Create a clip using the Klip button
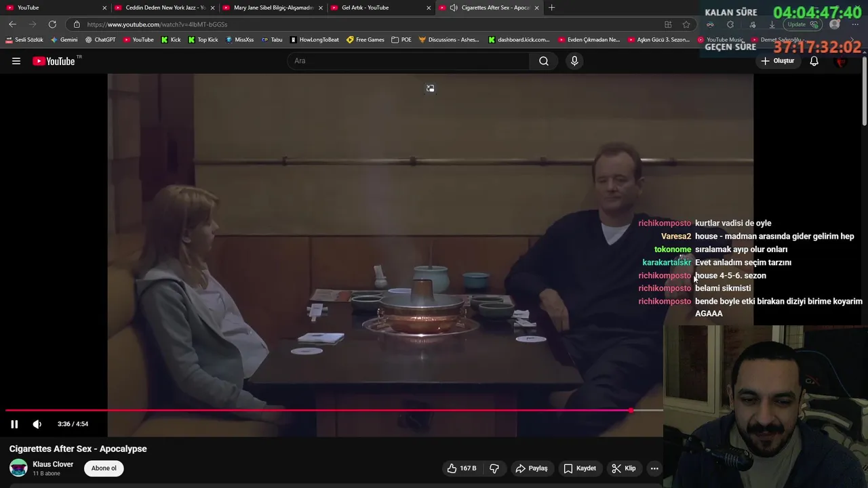Screen dimensions: 868x488 [623, 468]
